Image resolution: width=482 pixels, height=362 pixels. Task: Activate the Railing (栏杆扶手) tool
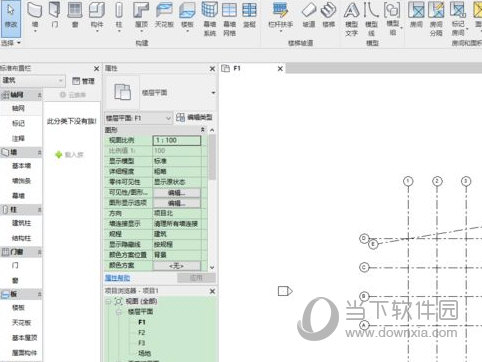click(x=281, y=16)
